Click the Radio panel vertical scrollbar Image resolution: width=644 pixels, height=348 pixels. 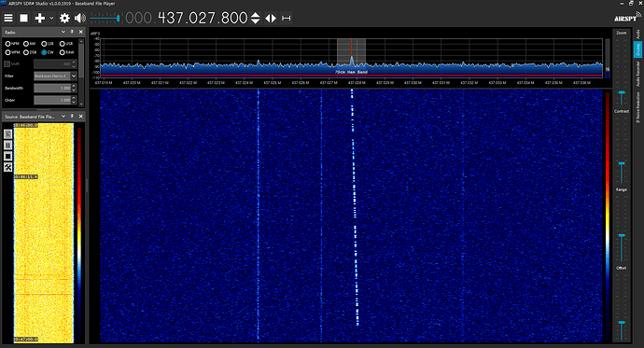(81, 72)
